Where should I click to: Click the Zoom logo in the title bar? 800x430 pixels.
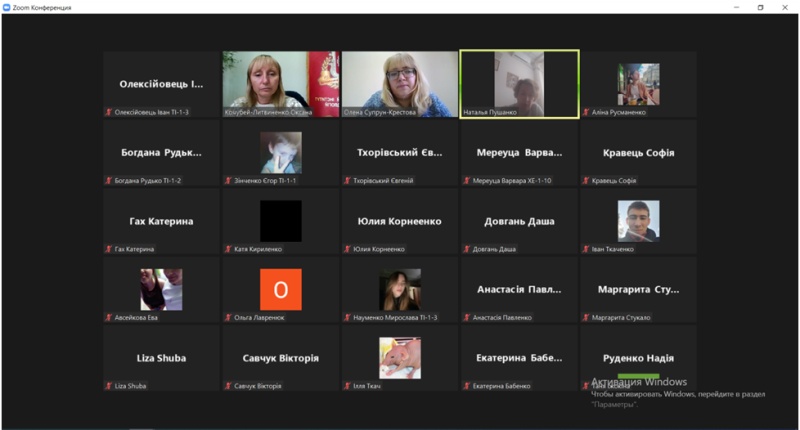pyautogui.click(x=8, y=7)
